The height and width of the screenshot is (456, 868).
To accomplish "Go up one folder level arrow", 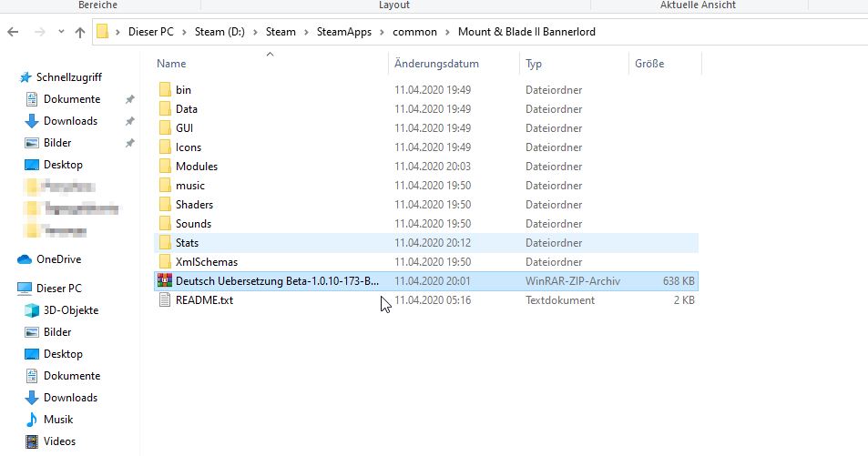I will pyautogui.click(x=80, y=32).
